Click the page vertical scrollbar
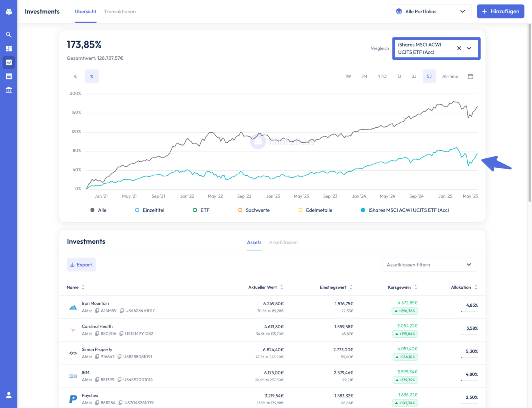532x408 pixels. [530, 113]
